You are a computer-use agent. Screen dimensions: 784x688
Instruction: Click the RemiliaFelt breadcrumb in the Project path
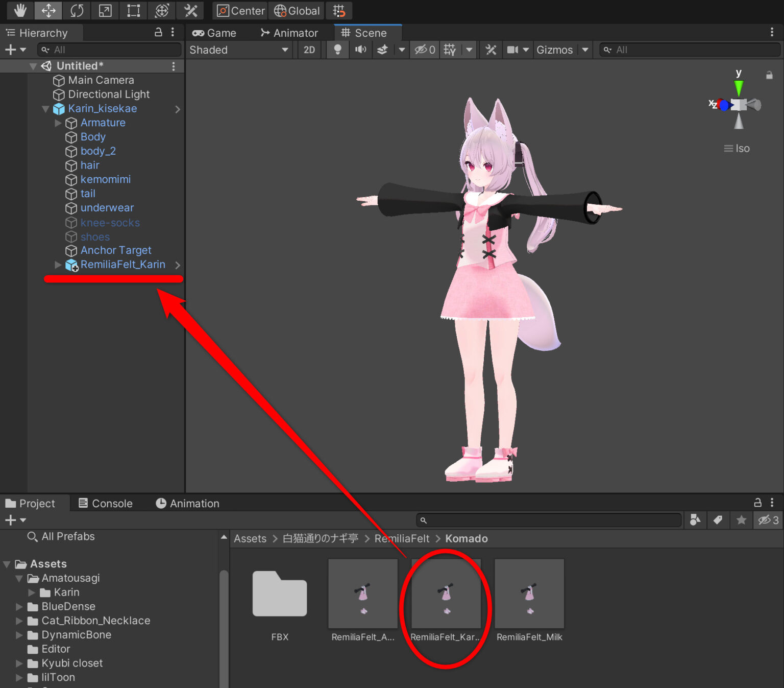click(x=402, y=538)
